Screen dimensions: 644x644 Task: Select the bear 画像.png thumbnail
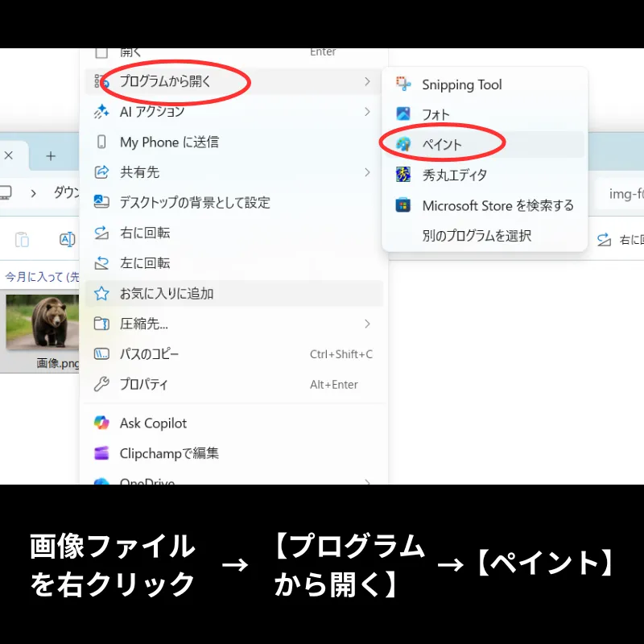tap(43, 322)
